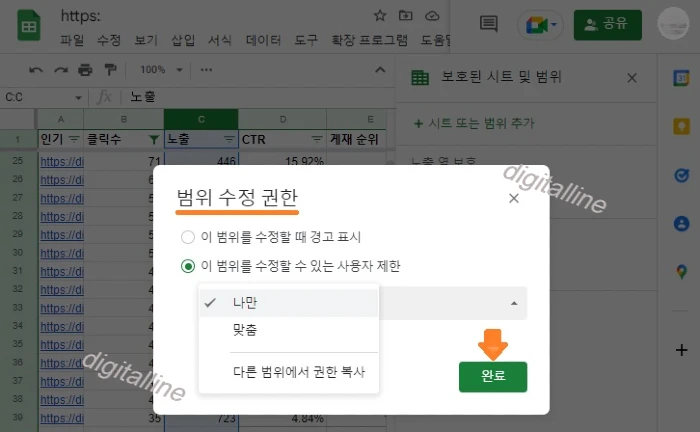Undo the last action
This screenshot has width=700, height=432.
(36, 70)
